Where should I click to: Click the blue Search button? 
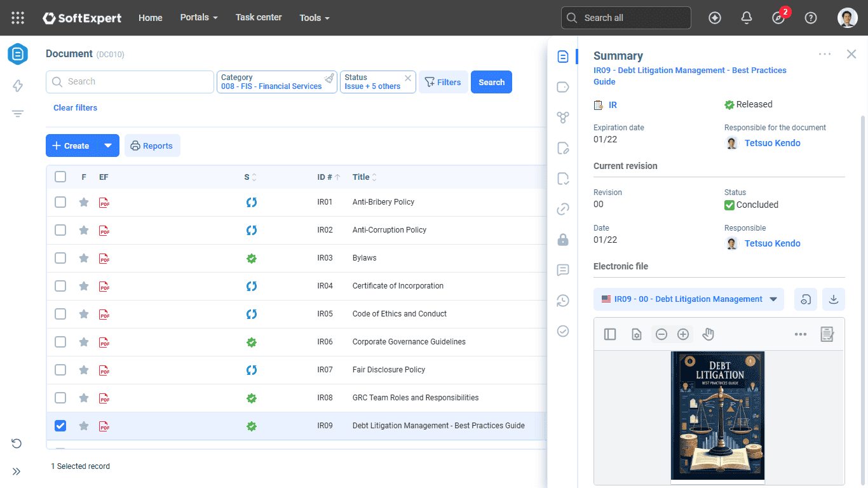pyautogui.click(x=491, y=82)
